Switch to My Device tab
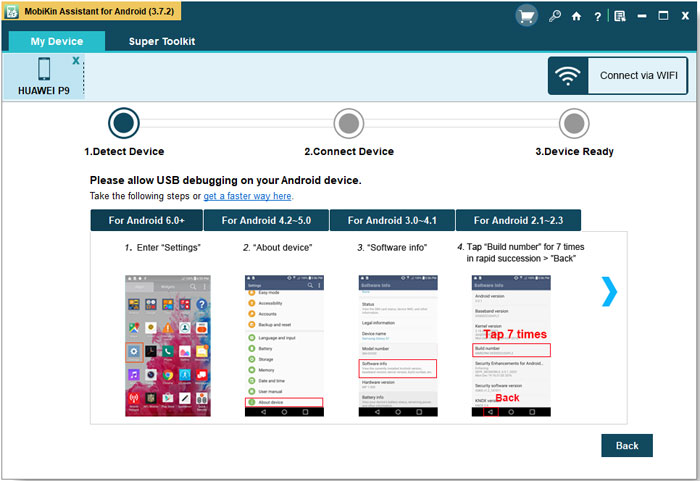 click(57, 42)
